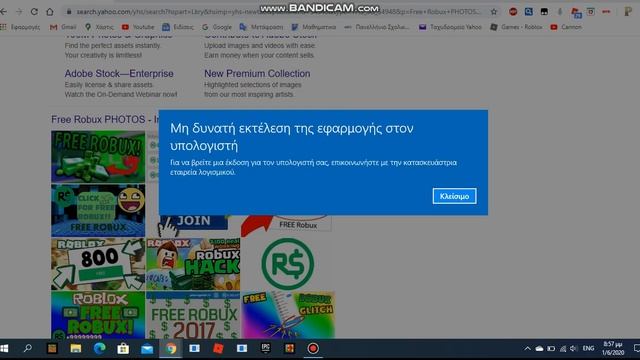640x360 pixels.
Task: Switch ENG input language
Action: [588, 349]
